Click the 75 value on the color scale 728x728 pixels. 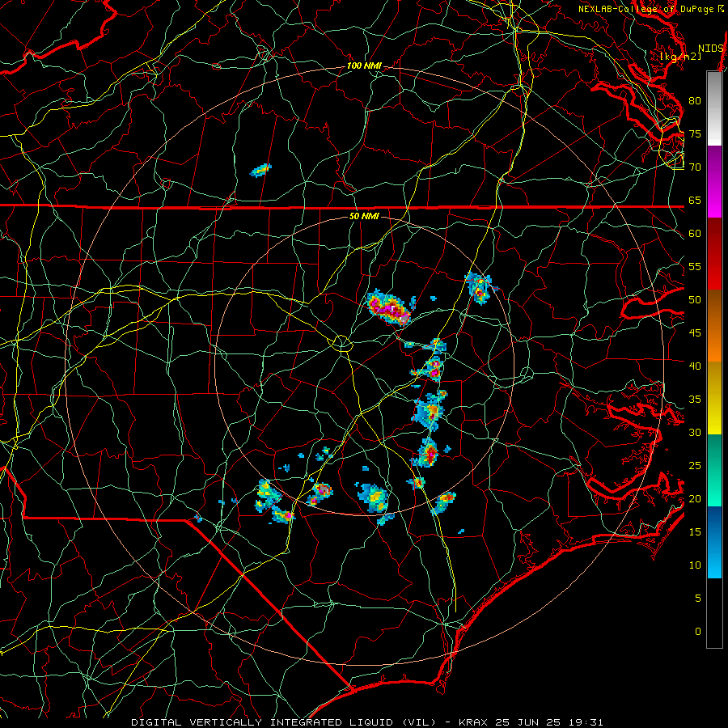(x=695, y=133)
